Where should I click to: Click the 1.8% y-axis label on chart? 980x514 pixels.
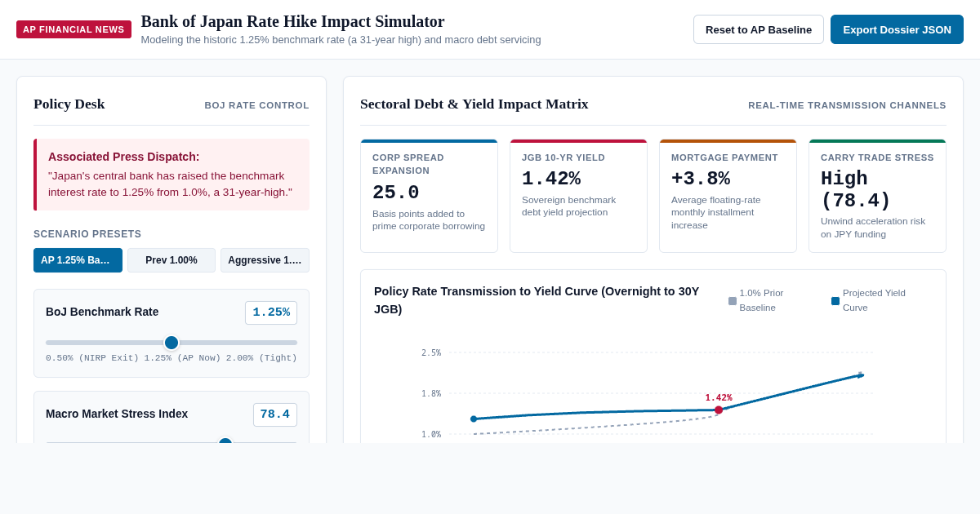(x=431, y=393)
